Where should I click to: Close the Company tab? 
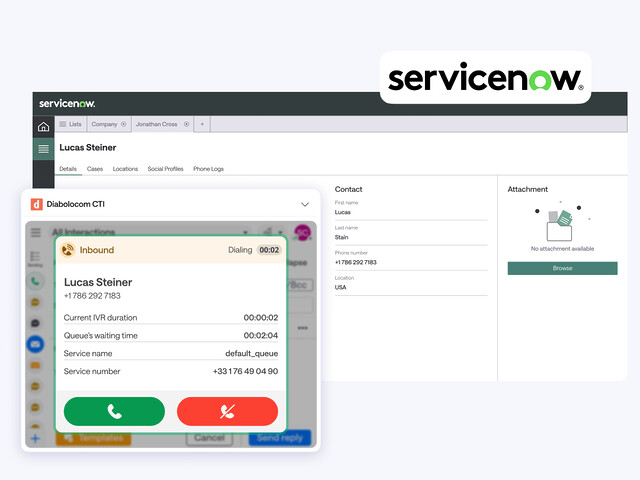click(x=124, y=124)
